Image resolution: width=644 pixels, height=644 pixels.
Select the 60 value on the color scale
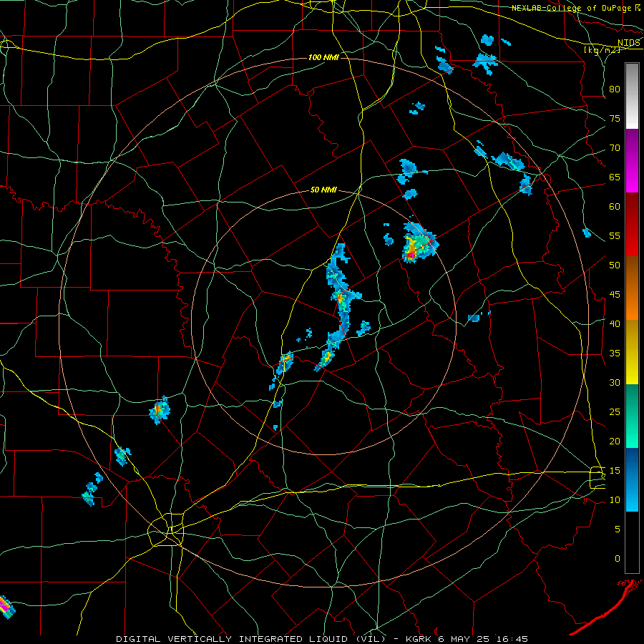tap(615, 207)
